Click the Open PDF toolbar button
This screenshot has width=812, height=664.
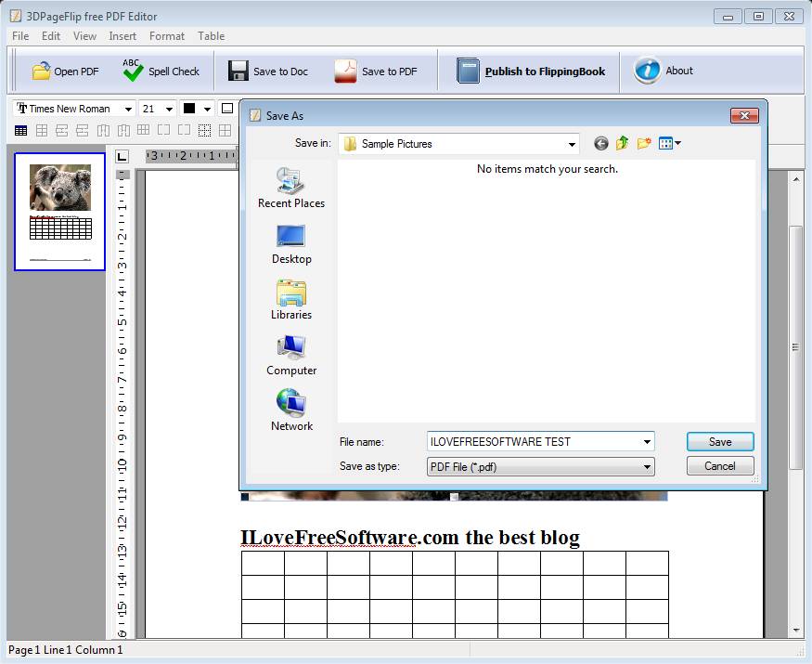pyautogui.click(x=65, y=71)
